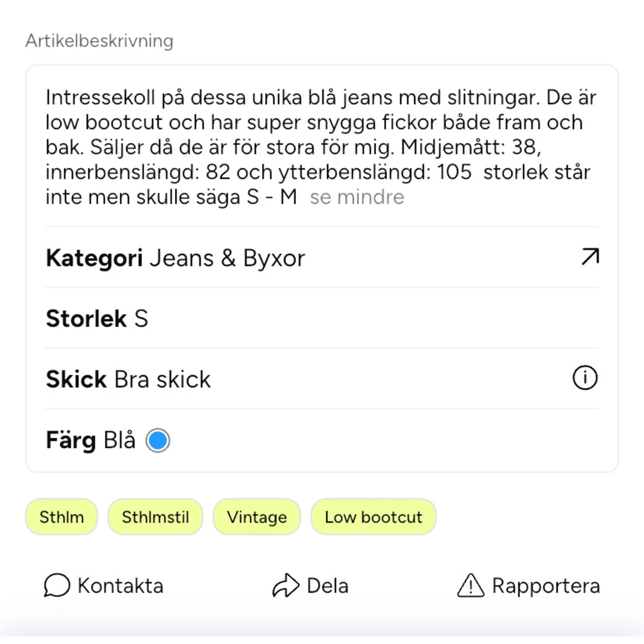Select the blue color circle next to Färg
644x644 pixels.
[157, 440]
